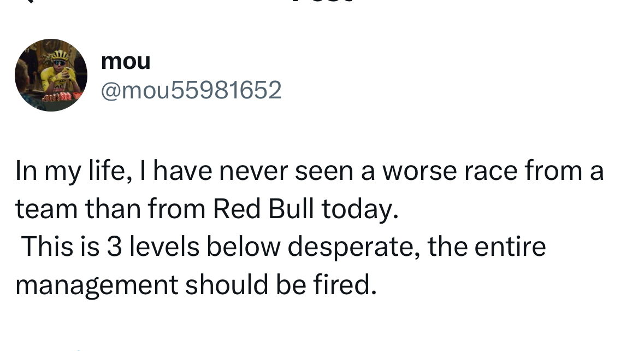644x351 pixels.
Task: Click the word "today." in the tweet
Action: (360, 209)
